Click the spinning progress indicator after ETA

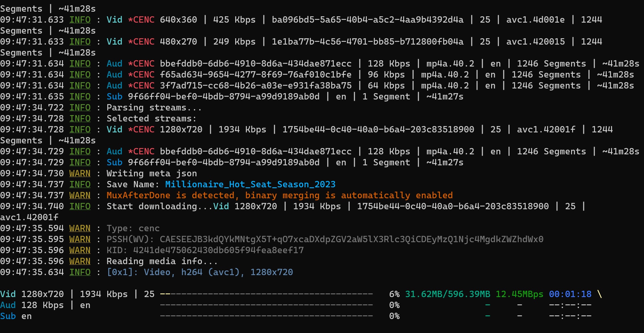[599, 294]
